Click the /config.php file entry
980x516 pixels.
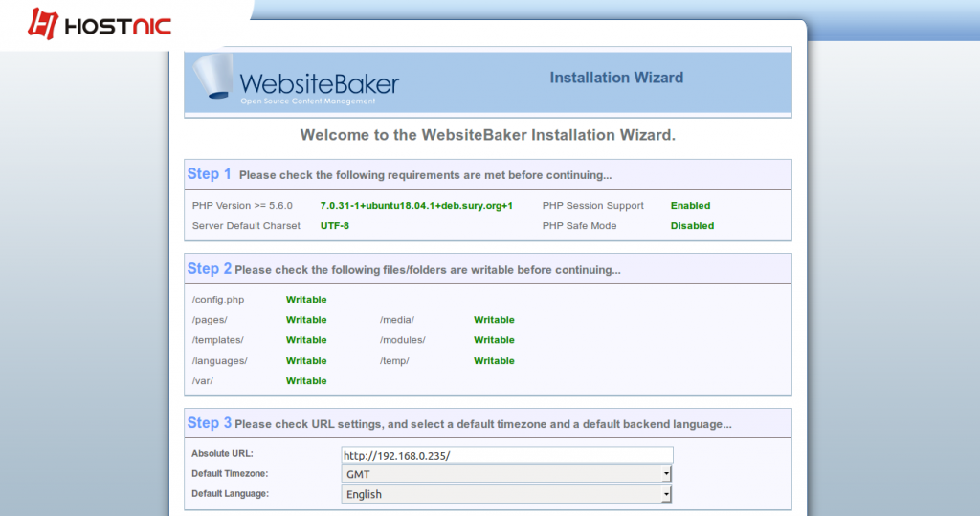(x=218, y=299)
